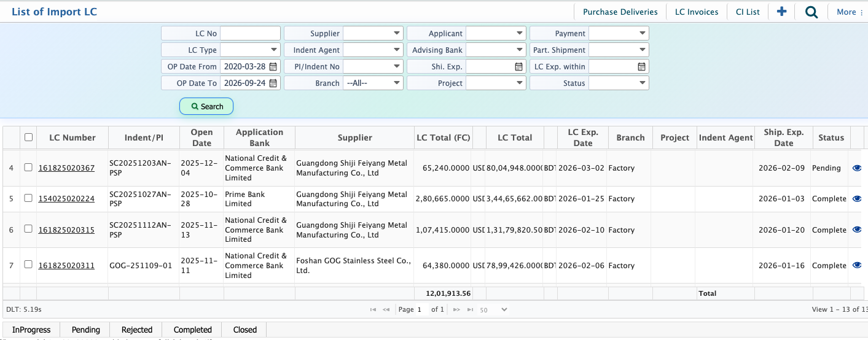Screen dimensions: 868x340
Task: Check the row 5 checkbox for LC 154025020224
Action: pyautogui.click(x=28, y=198)
